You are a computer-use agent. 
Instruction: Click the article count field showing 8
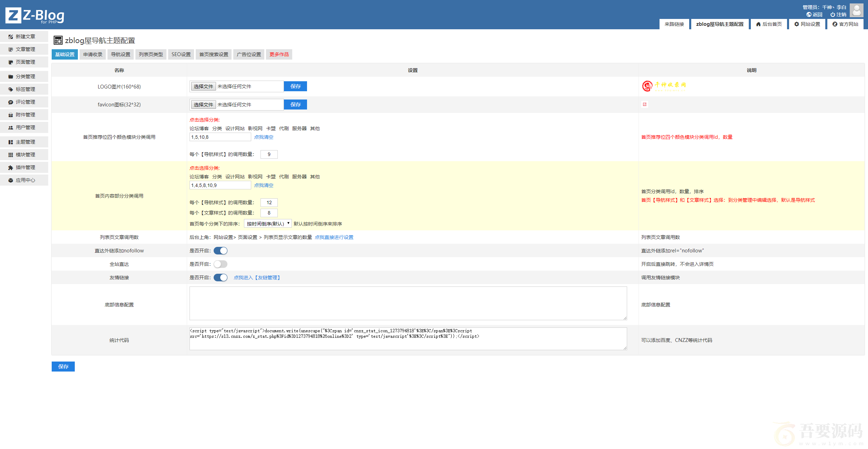coord(269,213)
